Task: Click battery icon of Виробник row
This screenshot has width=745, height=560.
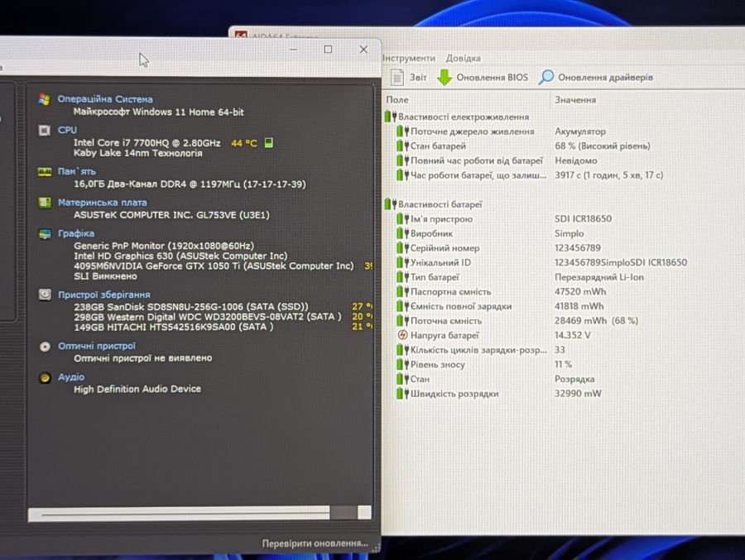Action: coord(402,233)
